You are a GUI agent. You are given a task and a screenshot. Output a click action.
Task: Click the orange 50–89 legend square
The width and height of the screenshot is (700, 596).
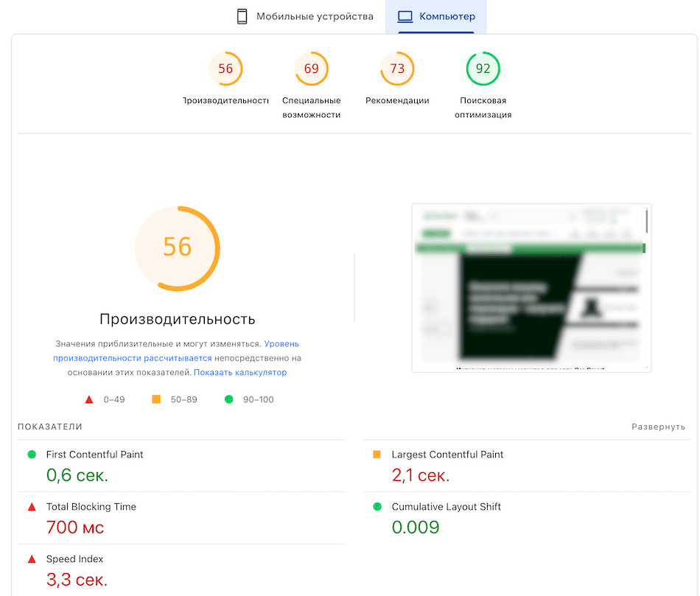tap(157, 399)
